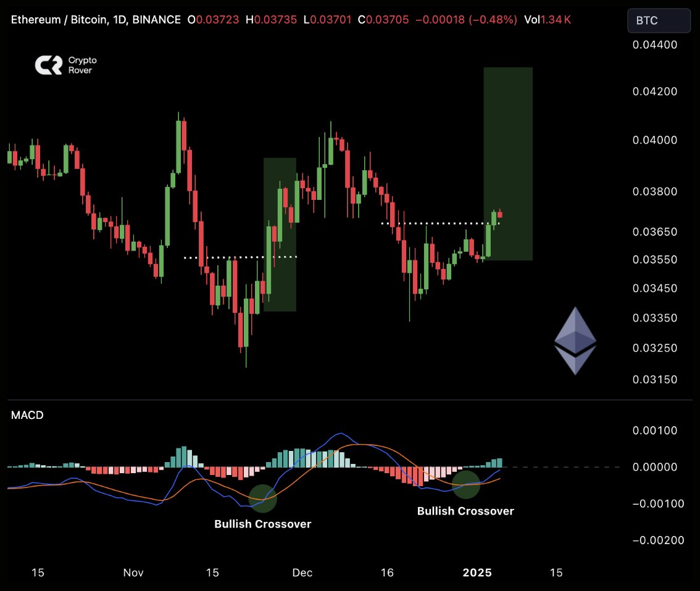Select the Dec label on the time axis
Image resolution: width=700 pixels, height=591 pixels.
point(302,572)
